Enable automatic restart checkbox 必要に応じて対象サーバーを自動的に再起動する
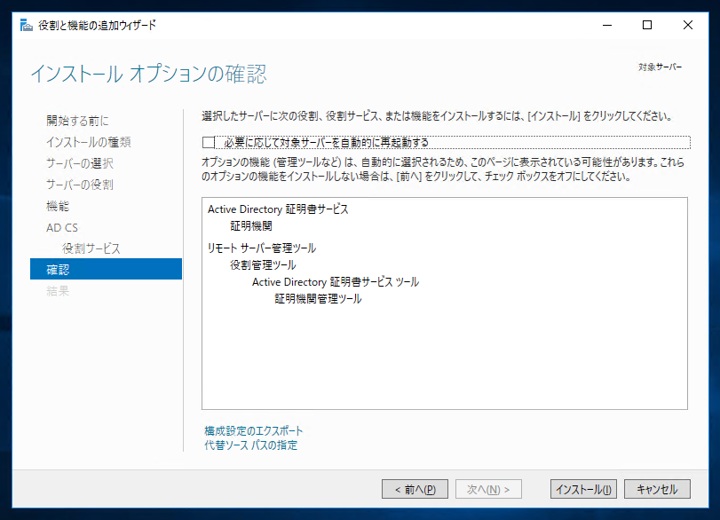The image size is (720, 520). coord(208,142)
